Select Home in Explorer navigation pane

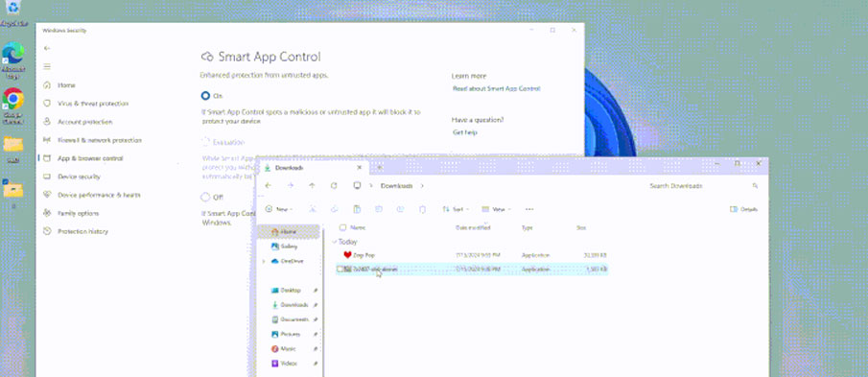pyautogui.click(x=289, y=231)
